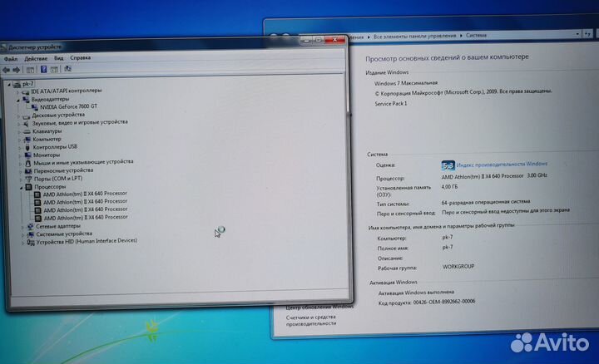The width and height of the screenshot is (599, 364).
Task: Open the Вид menu
Action: click(58, 58)
